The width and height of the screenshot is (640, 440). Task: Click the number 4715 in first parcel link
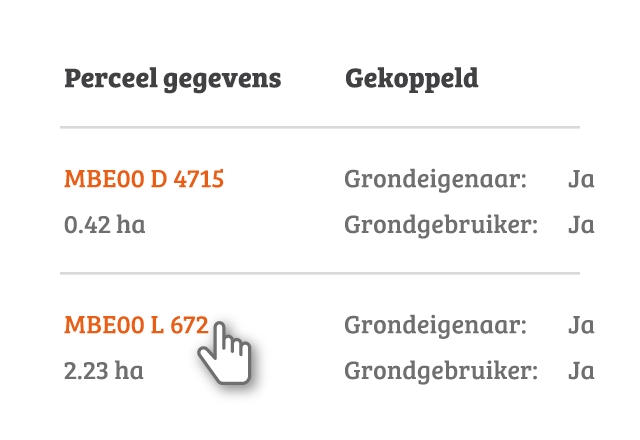(199, 179)
